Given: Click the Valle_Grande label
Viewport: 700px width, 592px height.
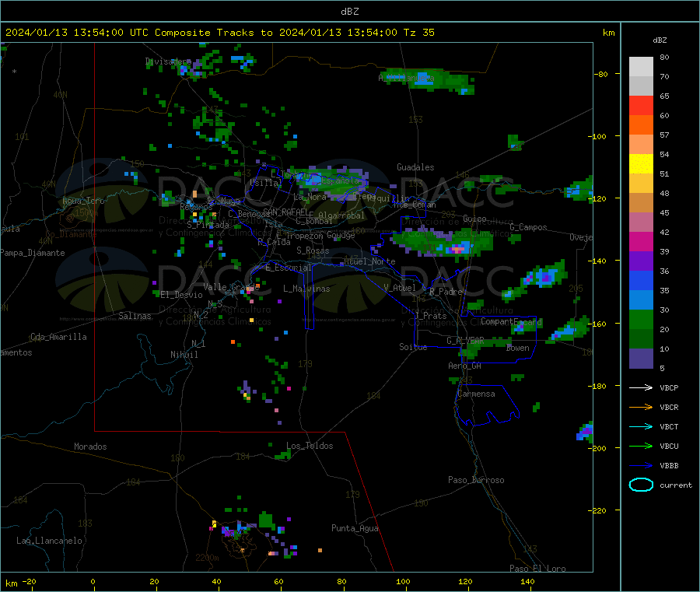Looking at the screenshot, I should pos(231,287).
